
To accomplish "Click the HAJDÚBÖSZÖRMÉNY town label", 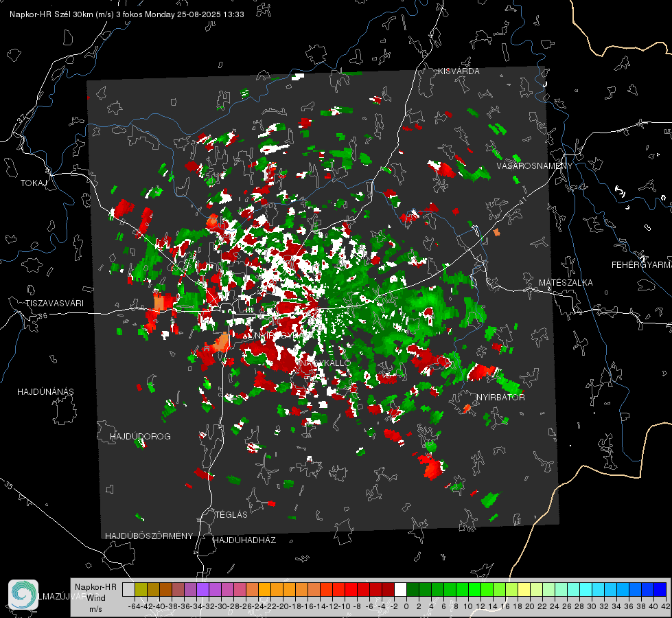I will 149,536.
